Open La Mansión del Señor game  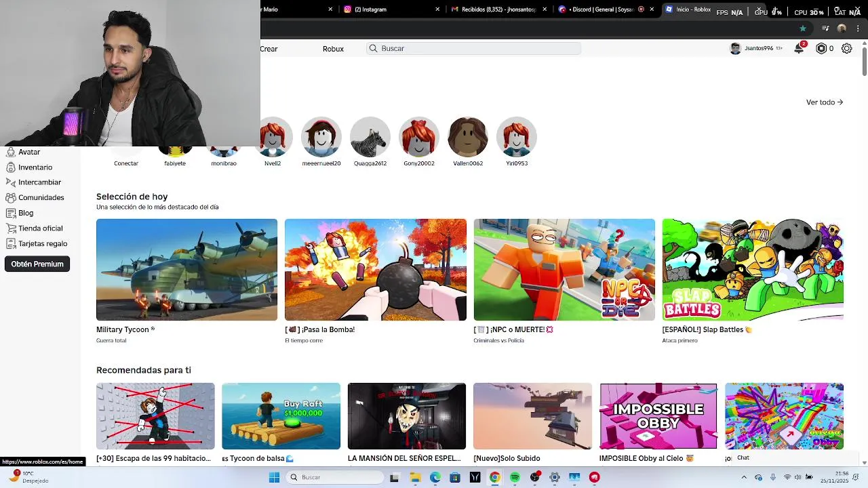407,416
